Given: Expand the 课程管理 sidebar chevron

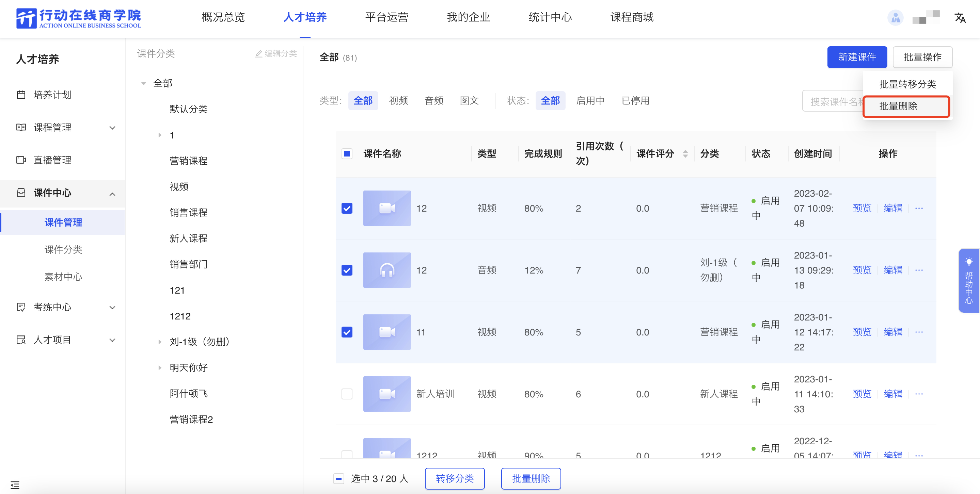Looking at the screenshot, I should click(112, 128).
